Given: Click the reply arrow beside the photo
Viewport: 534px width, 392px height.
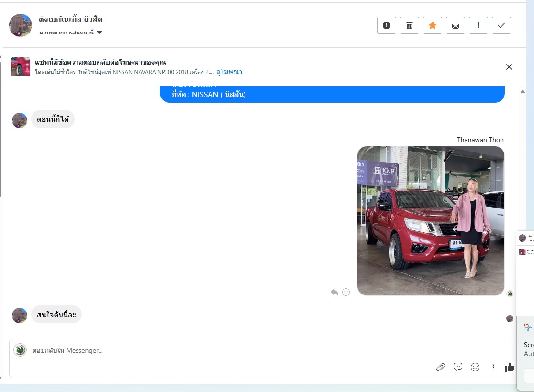Looking at the screenshot, I should [x=334, y=292].
